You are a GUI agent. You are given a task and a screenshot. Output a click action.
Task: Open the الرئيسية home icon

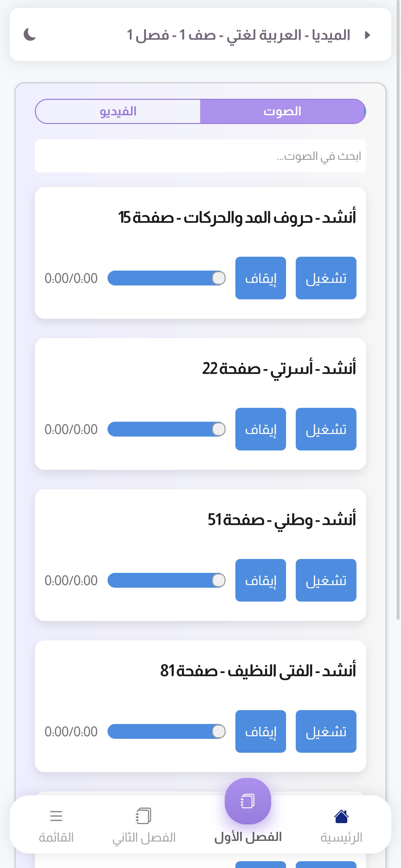coord(341,816)
